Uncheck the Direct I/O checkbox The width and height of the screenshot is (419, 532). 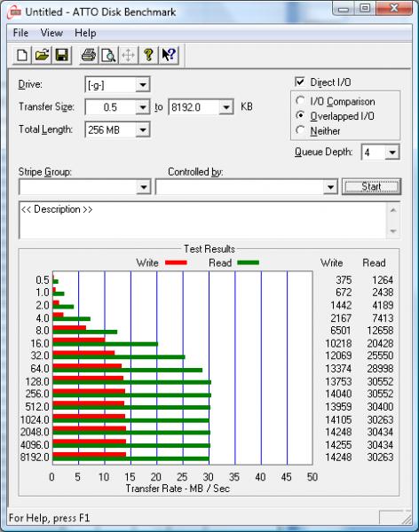point(300,82)
